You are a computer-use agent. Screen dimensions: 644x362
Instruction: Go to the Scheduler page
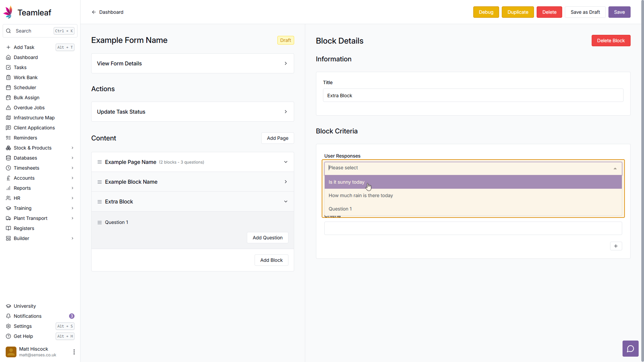tap(25, 87)
